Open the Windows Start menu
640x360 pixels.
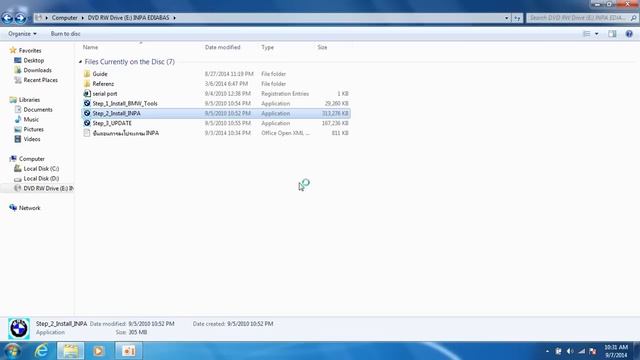pyautogui.click(x=12, y=351)
